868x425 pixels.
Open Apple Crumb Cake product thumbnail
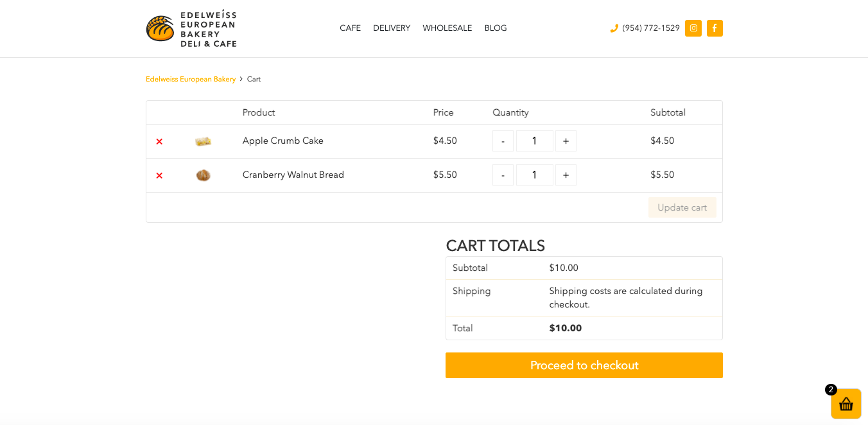tap(203, 141)
